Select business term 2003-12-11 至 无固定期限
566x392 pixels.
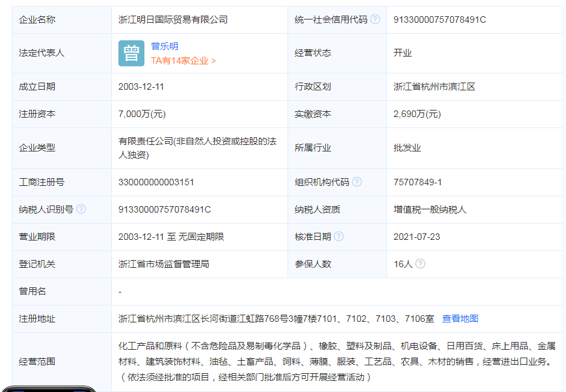(171, 237)
